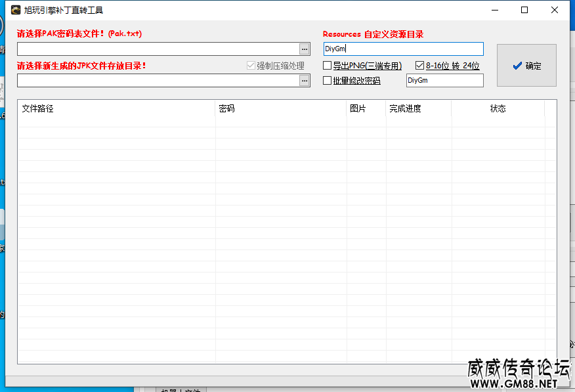Click the 密码 column header
The width and height of the screenshot is (575, 392).
281,109
